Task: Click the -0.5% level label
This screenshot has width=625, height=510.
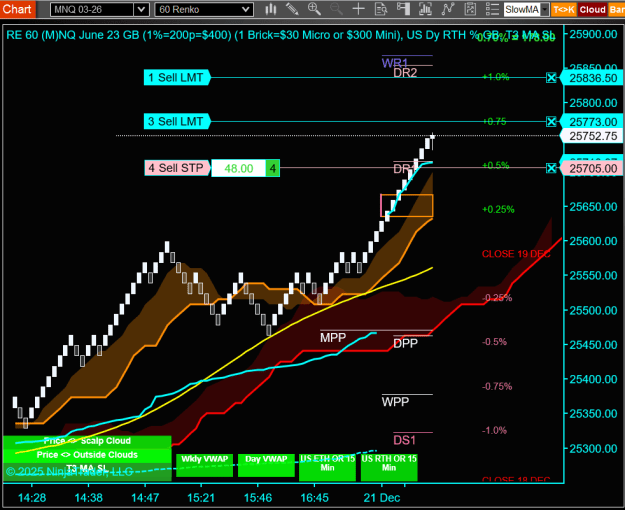Action: pos(494,342)
